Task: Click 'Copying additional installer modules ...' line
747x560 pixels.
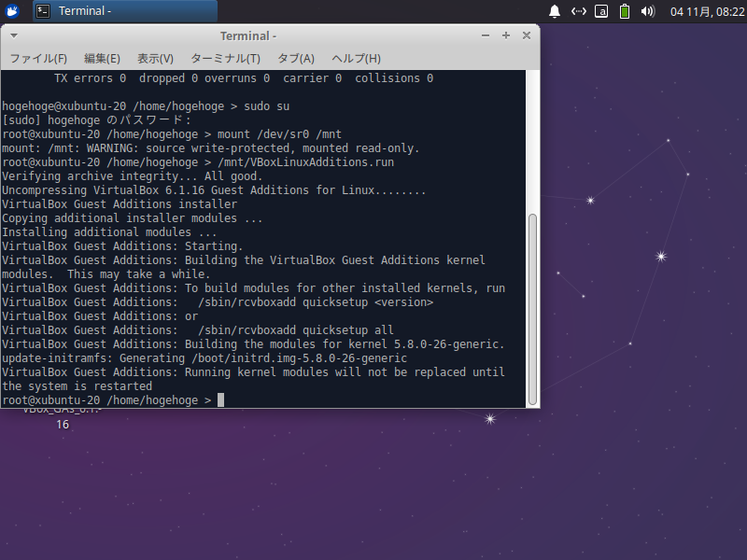Action: point(132,218)
